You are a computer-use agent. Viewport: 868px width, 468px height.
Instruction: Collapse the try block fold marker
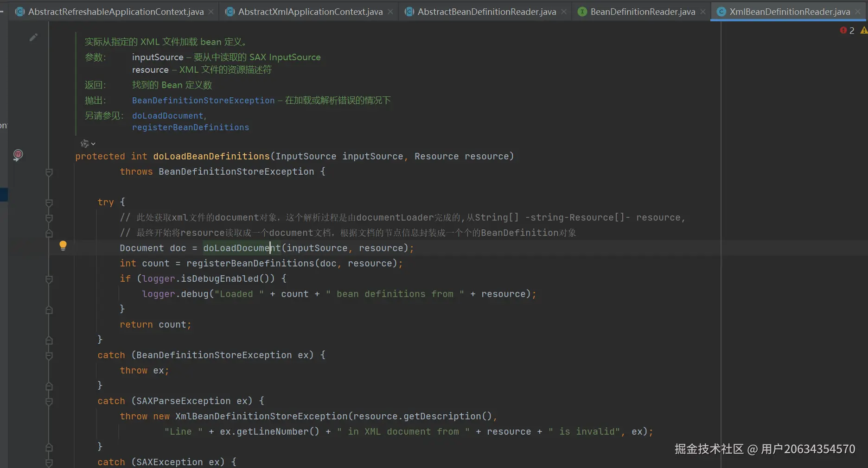pyautogui.click(x=49, y=202)
